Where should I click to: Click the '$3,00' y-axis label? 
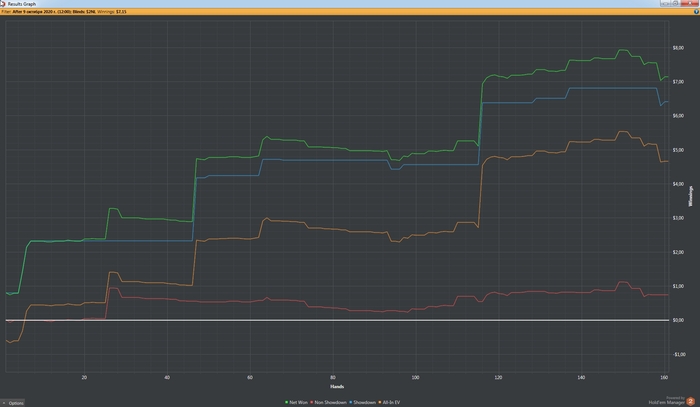tap(678, 218)
